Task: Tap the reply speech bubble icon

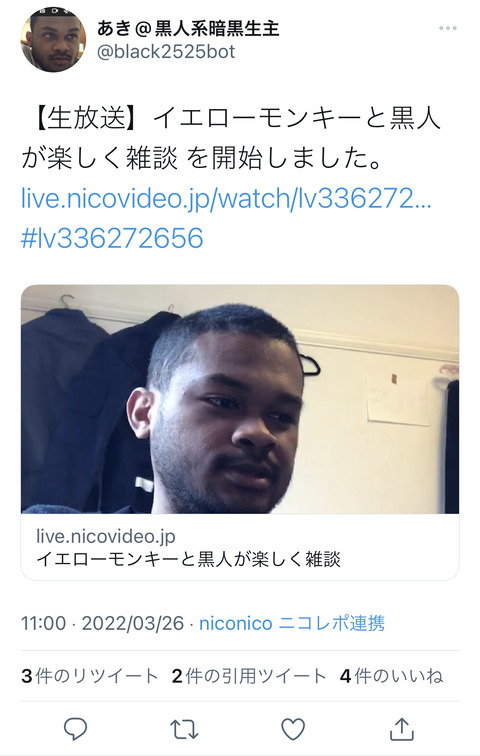Action: tap(76, 729)
